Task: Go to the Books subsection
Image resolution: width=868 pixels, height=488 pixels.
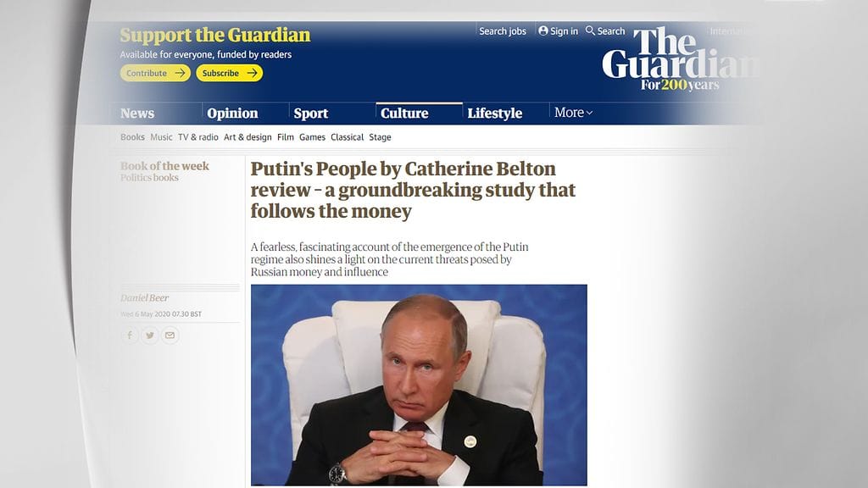Action: (x=132, y=137)
